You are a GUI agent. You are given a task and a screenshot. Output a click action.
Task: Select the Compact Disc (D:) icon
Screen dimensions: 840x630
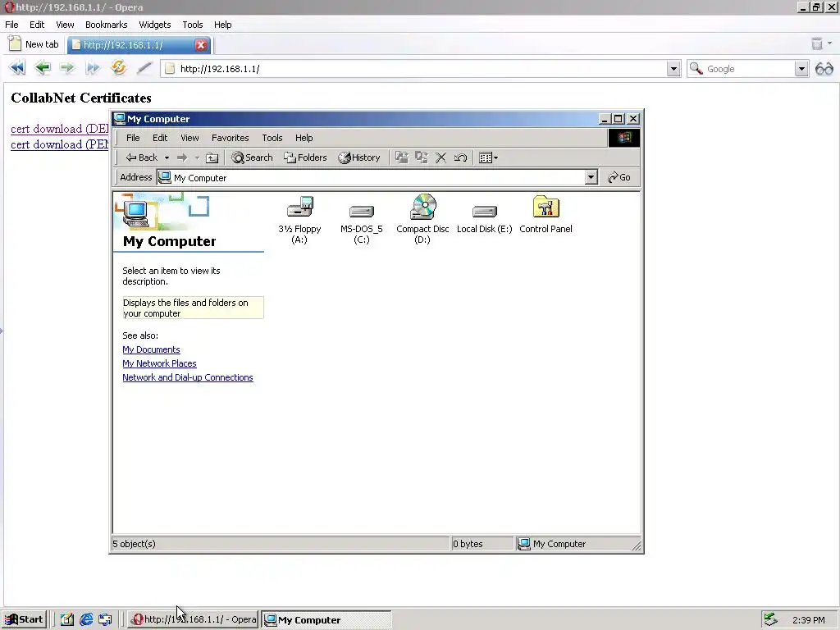422,220
